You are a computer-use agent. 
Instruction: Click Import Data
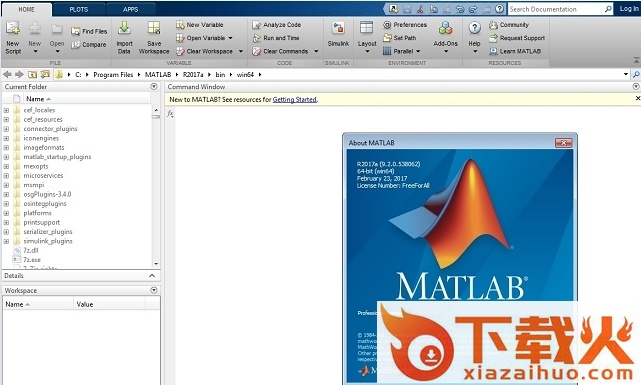tap(124, 38)
